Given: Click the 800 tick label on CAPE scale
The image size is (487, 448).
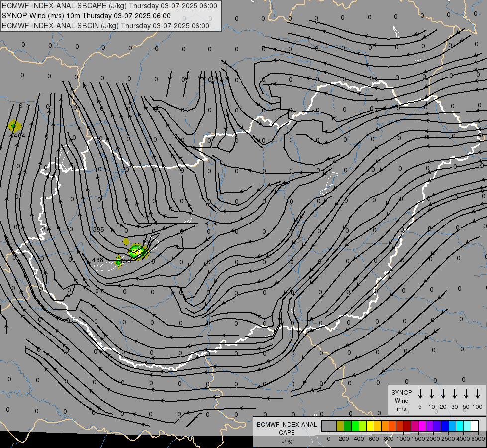Looking at the screenshot, I should point(389,439).
